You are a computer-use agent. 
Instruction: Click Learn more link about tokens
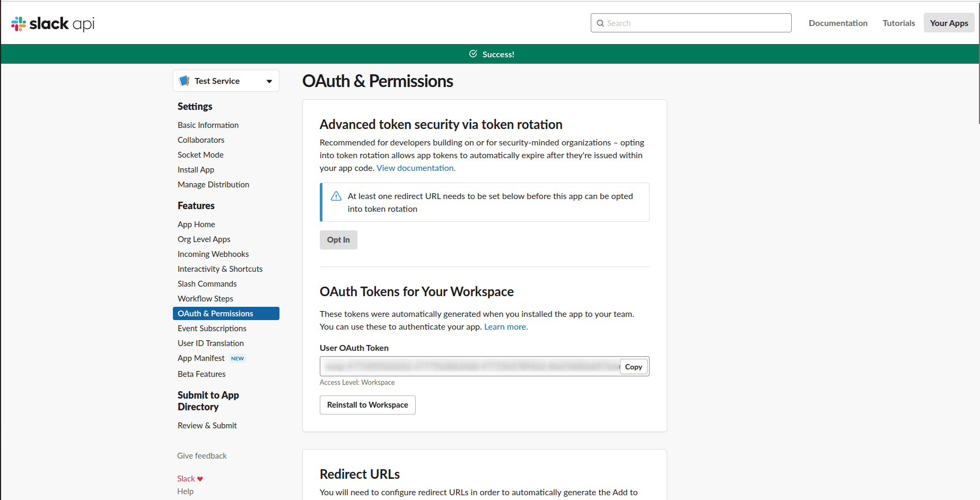click(x=506, y=327)
